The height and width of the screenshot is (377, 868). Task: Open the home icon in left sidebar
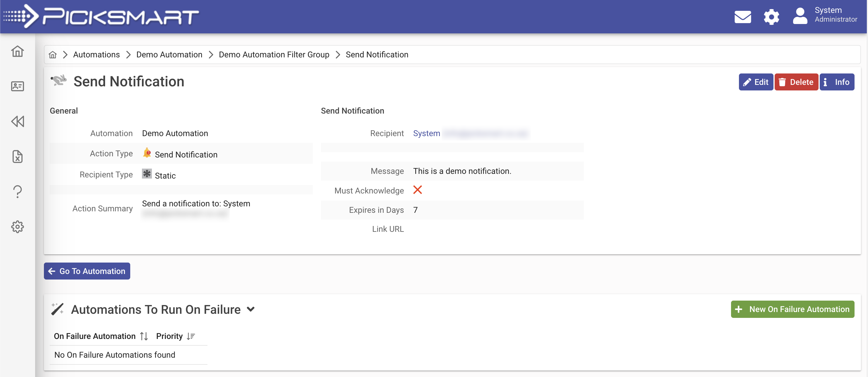tap(17, 51)
